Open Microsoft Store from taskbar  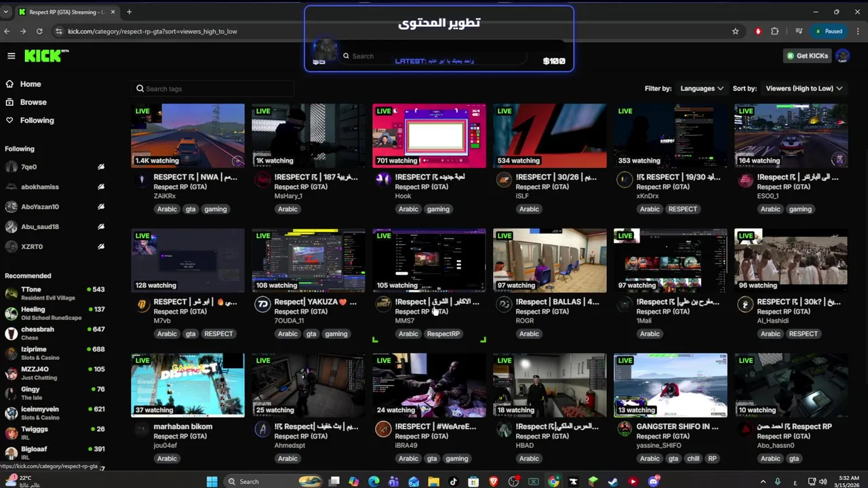pos(473,482)
